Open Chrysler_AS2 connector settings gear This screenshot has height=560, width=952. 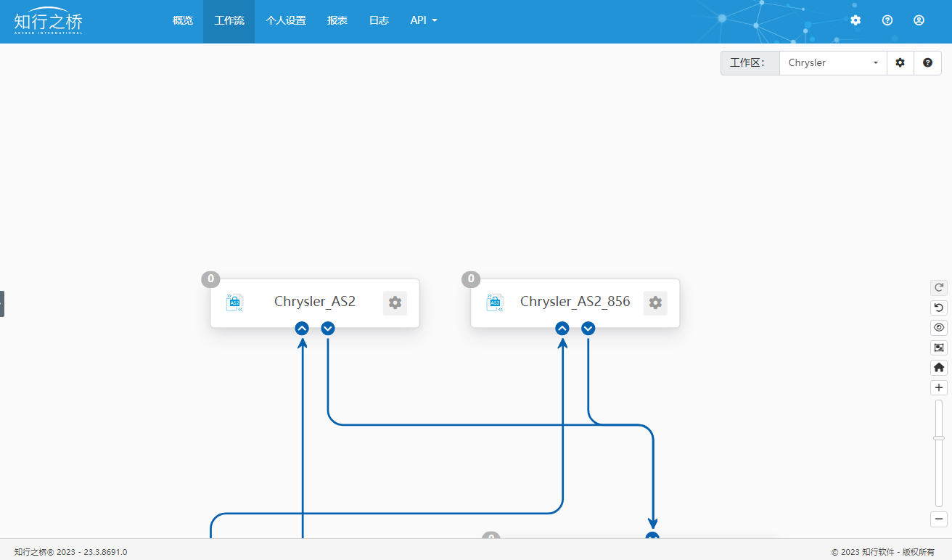pyautogui.click(x=395, y=303)
